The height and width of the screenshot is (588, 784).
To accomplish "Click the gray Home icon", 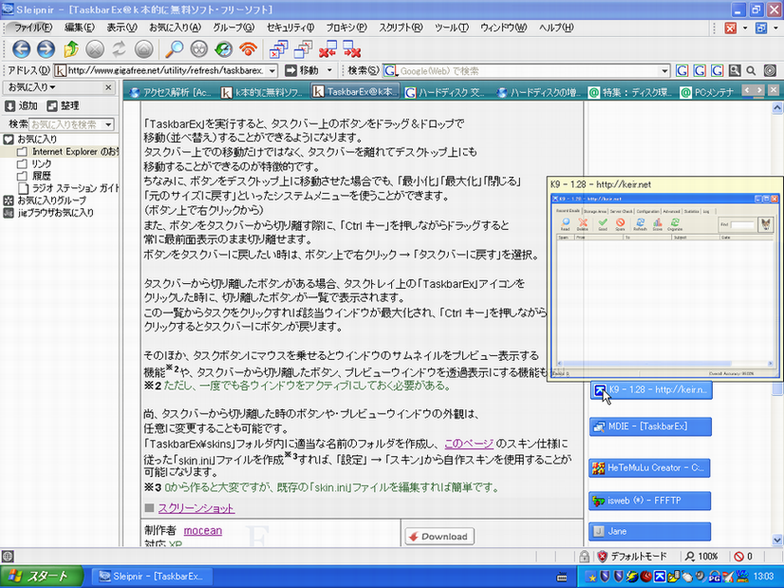I will click(x=144, y=49).
